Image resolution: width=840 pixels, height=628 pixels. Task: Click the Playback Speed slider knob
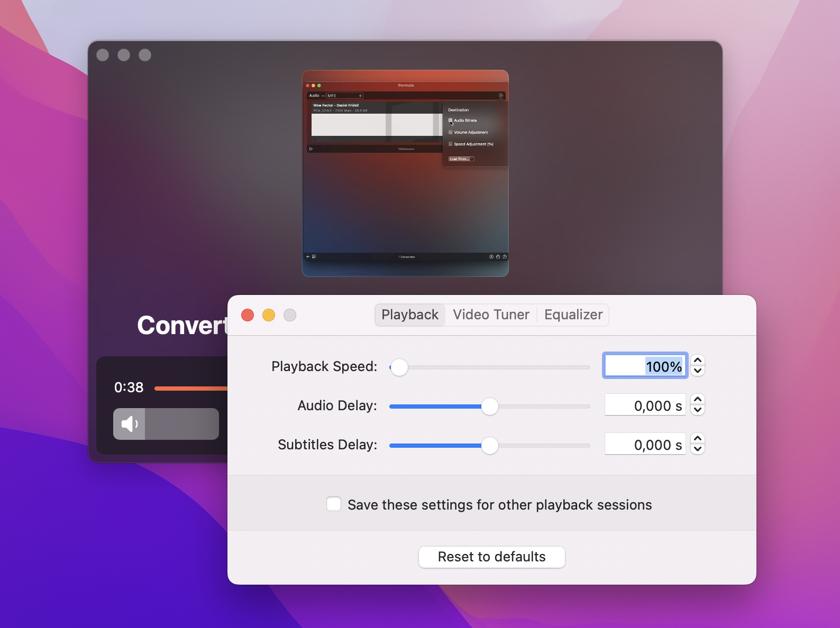(399, 367)
